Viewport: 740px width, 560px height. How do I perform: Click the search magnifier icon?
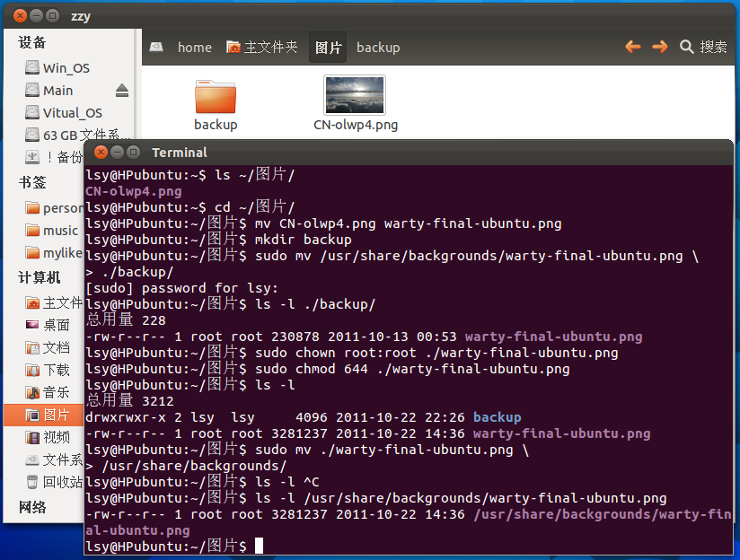tap(687, 47)
